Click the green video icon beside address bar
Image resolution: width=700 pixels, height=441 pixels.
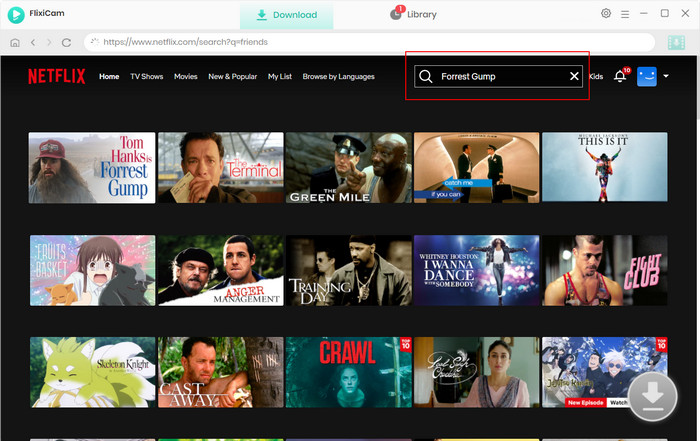click(676, 42)
